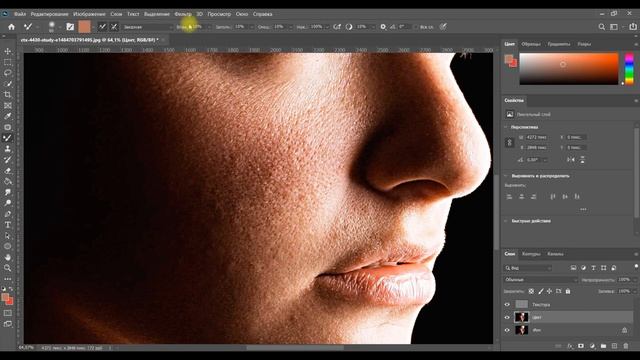Create a new layer from Layers panel
Image resolution: width=640 pixels, height=360 pixels.
[615, 346]
